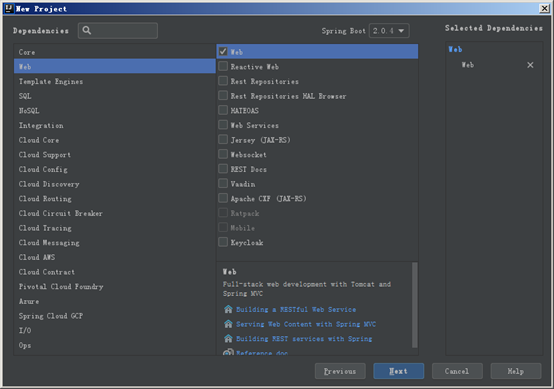This screenshot has width=554, height=389.
Task: Select the Core category
Action: click(x=115, y=52)
